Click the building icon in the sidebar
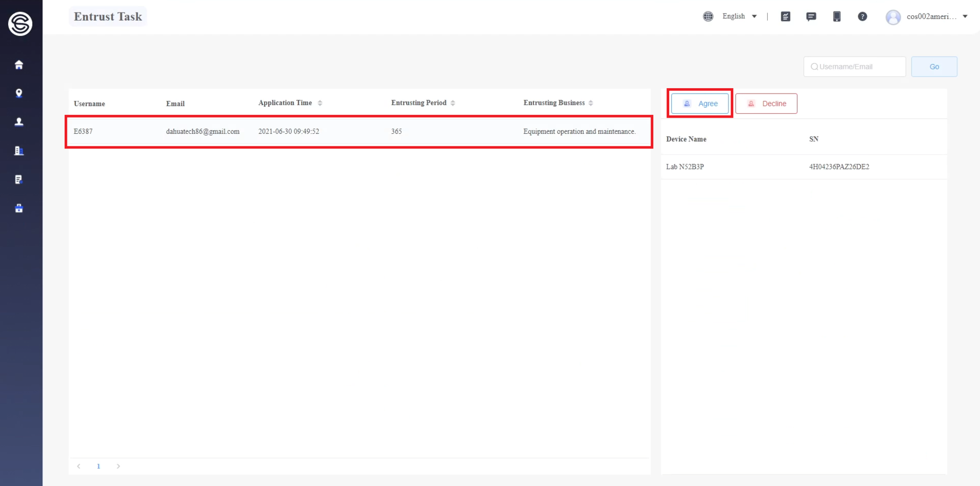 [19, 151]
